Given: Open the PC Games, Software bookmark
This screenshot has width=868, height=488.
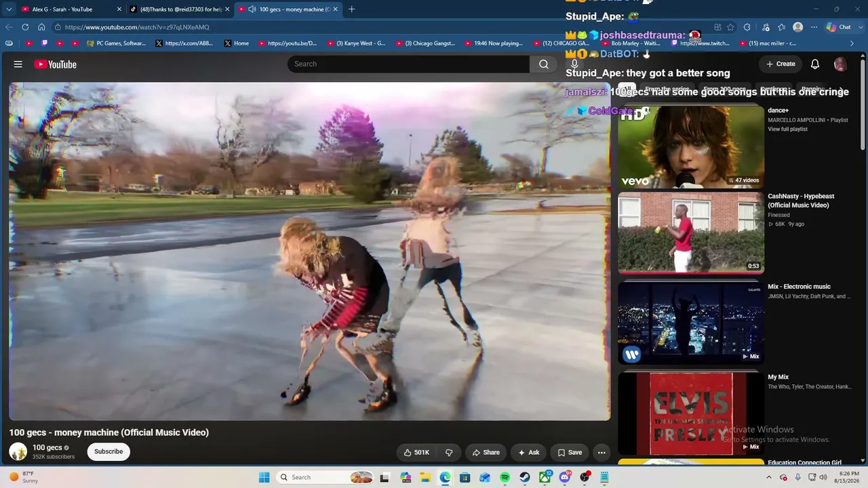Looking at the screenshot, I should 116,43.
